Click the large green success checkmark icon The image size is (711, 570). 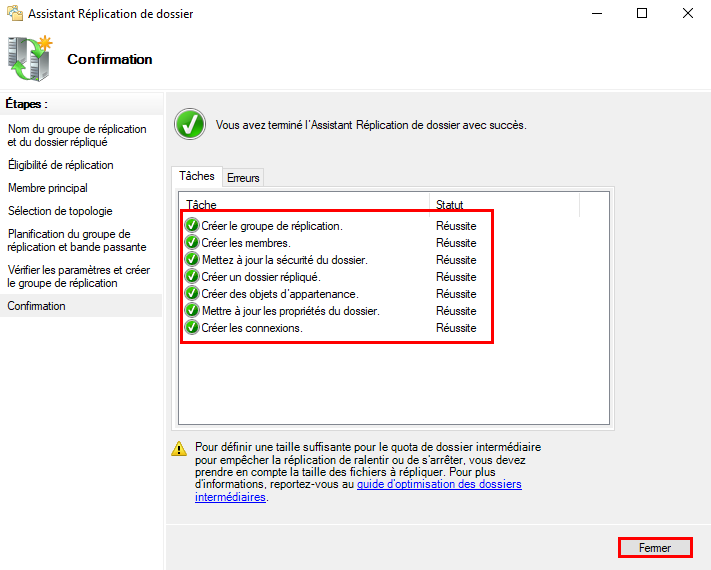tap(189, 125)
